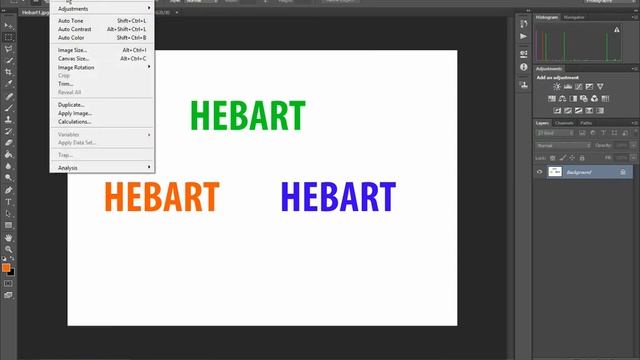Toggle lock transparent pixels in Layers
Screen dimensions: 640x360
pos(552,158)
